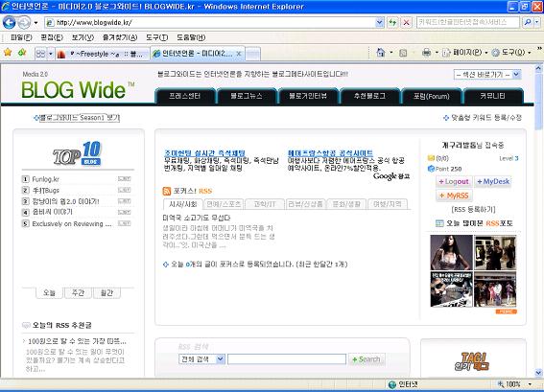Click the Home icon in command bar
This screenshot has height=392, width=544.
click(381, 53)
